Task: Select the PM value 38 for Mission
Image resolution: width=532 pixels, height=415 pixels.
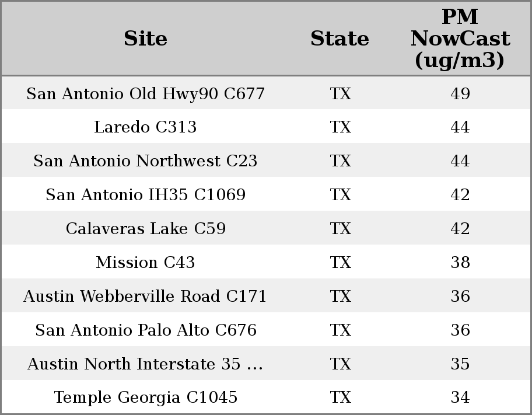Action: 460,263
